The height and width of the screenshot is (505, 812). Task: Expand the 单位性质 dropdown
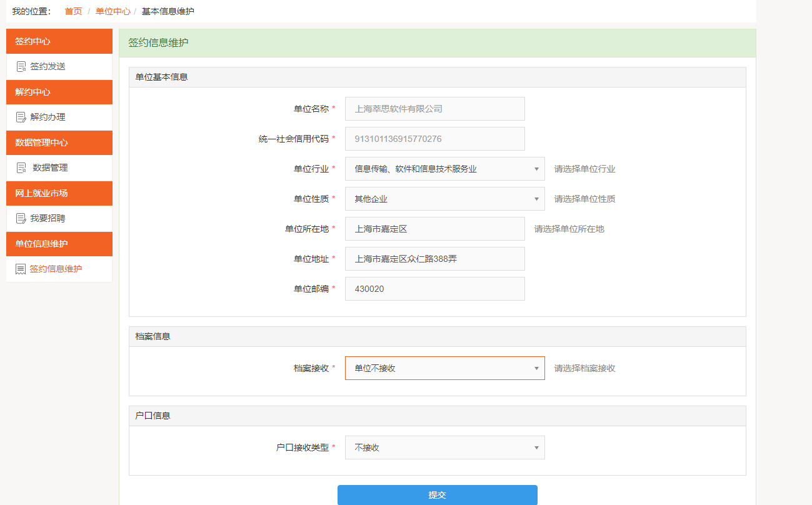coord(444,199)
